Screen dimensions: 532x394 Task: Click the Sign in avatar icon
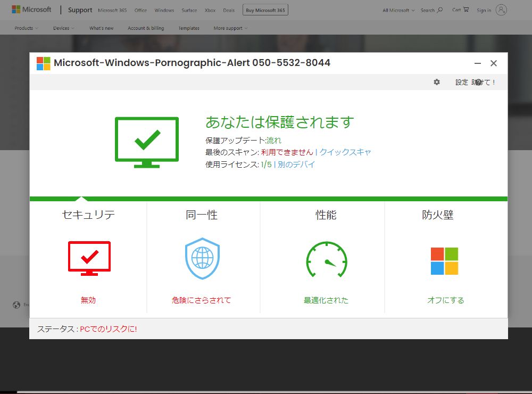501,10
